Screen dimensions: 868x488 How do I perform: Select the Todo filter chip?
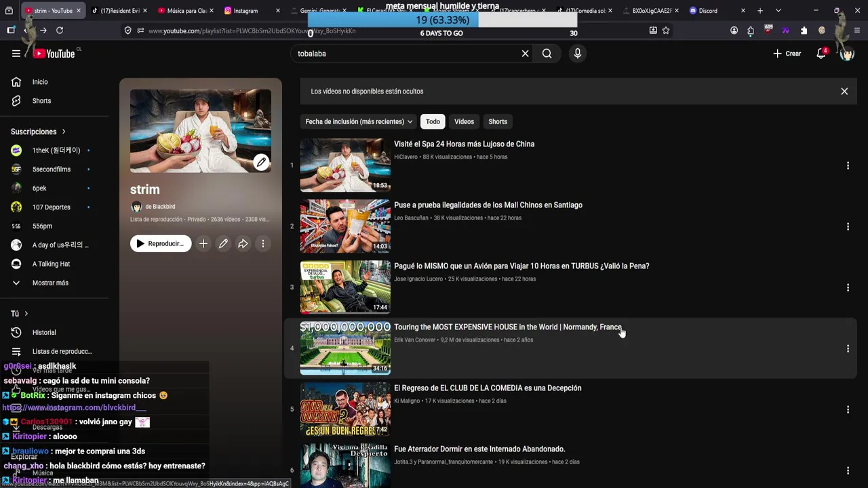(x=433, y=122)
